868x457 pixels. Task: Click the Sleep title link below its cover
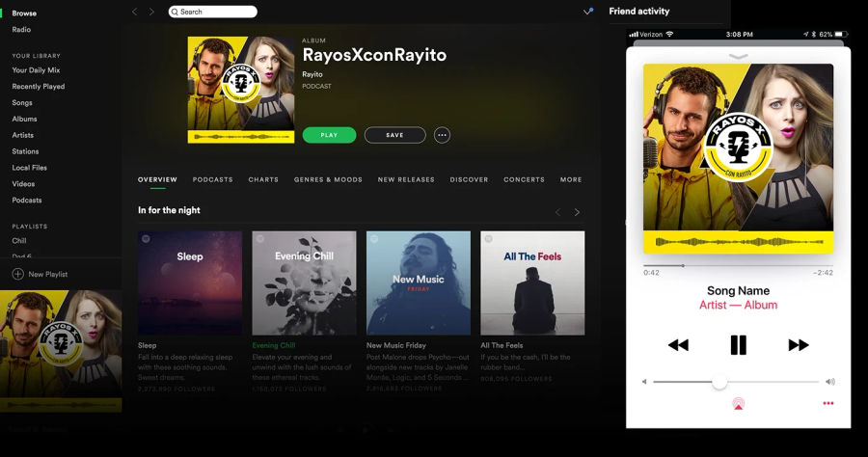pyautogui.click(x=148, y=345)
